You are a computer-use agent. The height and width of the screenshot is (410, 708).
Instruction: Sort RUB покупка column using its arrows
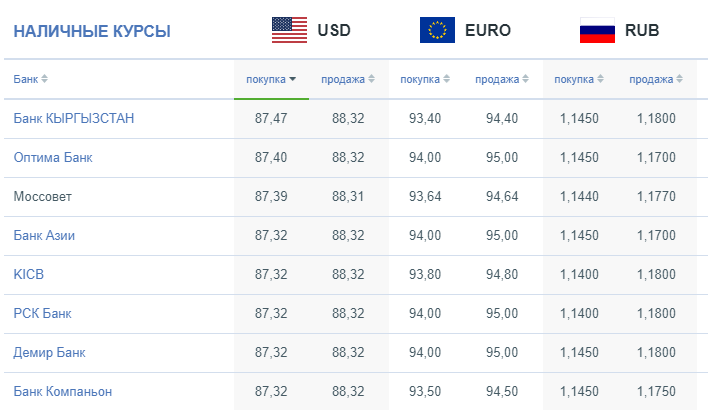(600, 79)
